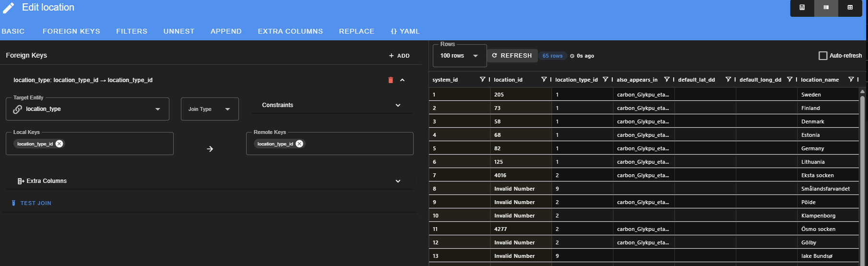Remove location_type_id chip from Remote Keys
This screenshot has height=266, width=868.
[299, 144]
